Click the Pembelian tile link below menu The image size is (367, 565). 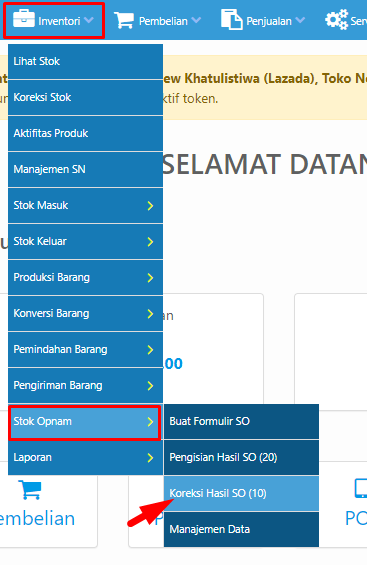(37, 519)
